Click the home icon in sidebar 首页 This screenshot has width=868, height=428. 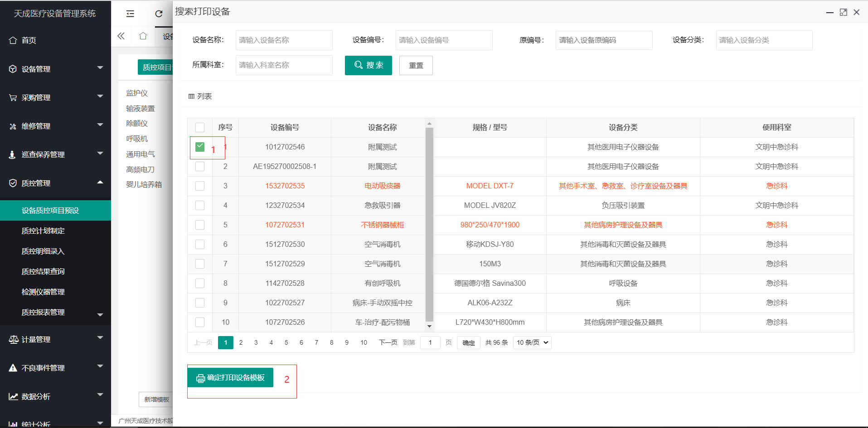13,40
